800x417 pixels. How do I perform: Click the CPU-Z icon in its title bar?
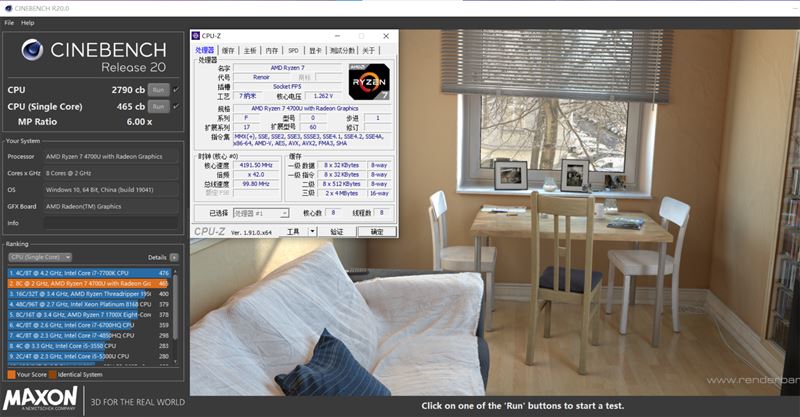[x=195, y=36]
